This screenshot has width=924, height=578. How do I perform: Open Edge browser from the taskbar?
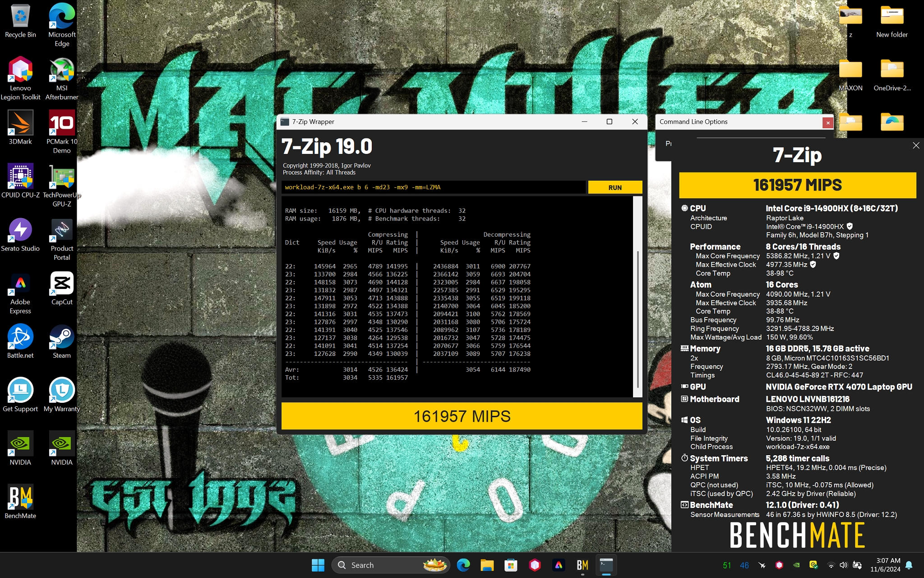pos(463,565)
